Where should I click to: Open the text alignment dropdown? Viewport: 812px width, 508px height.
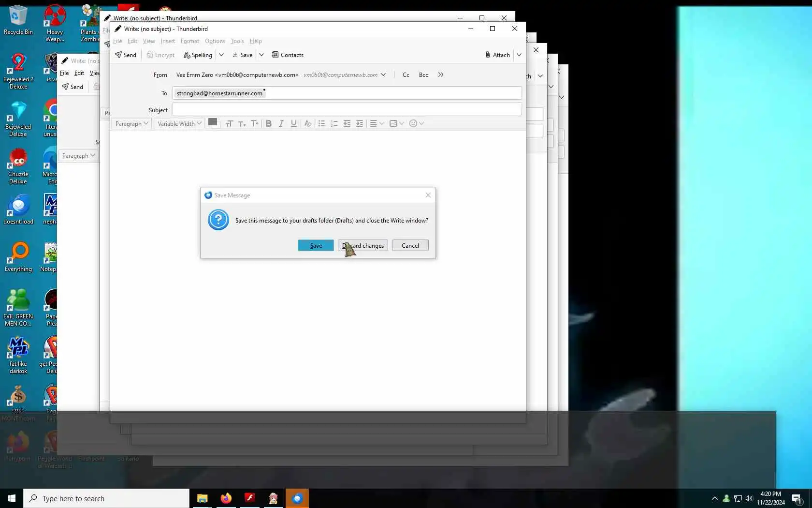point(377,123)
